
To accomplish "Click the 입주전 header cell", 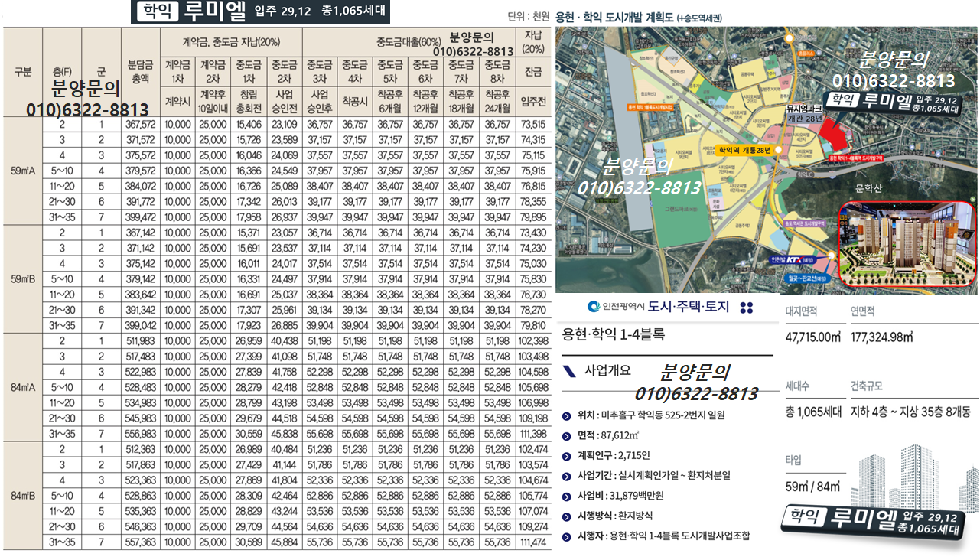I will tap(532, 102).
